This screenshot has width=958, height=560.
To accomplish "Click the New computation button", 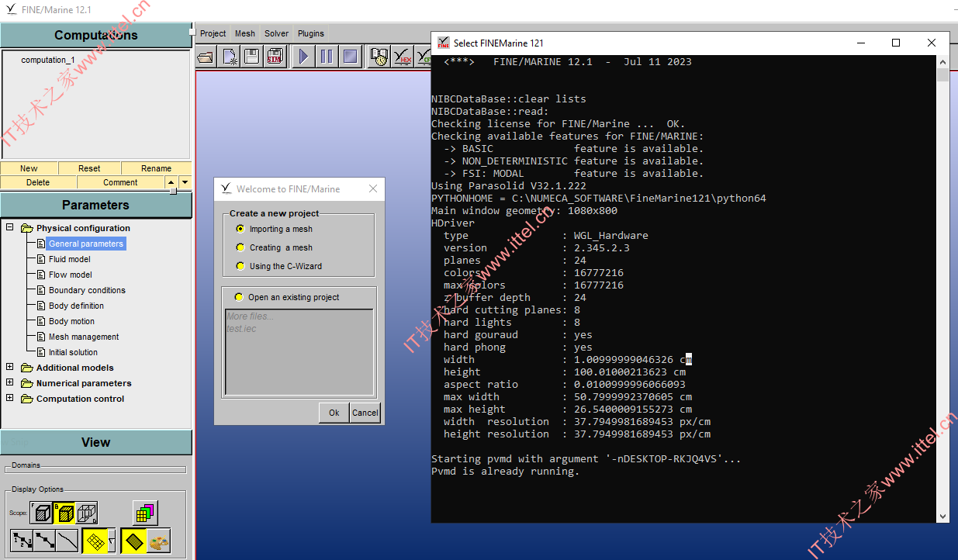I will (29, 168).
